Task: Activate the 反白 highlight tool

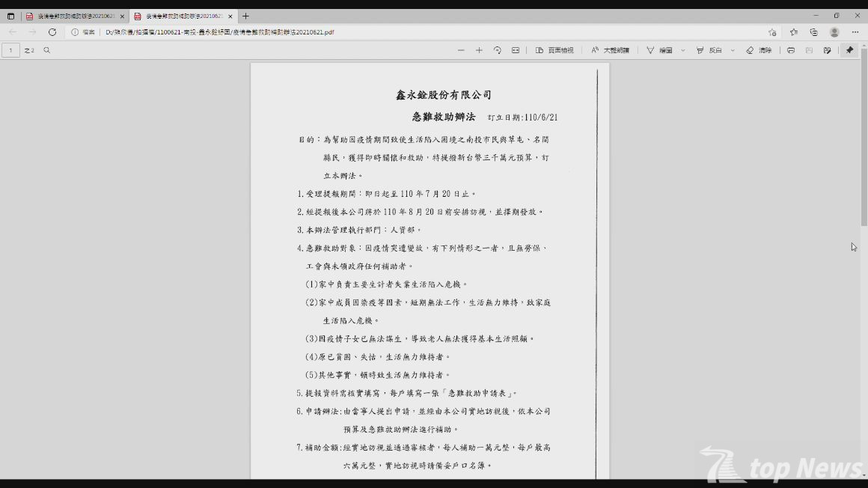Action: 709,50
